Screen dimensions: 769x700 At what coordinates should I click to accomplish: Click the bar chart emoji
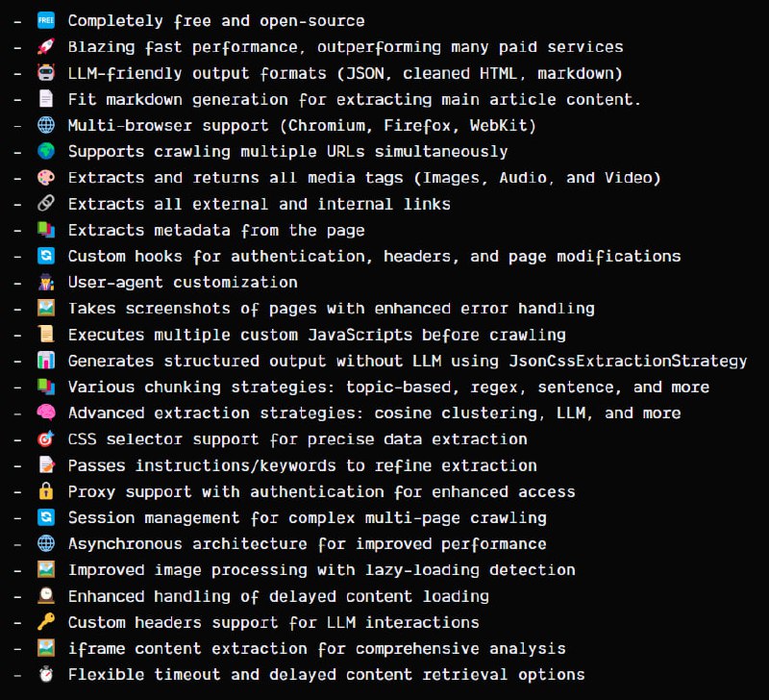(x=45, y=361)
